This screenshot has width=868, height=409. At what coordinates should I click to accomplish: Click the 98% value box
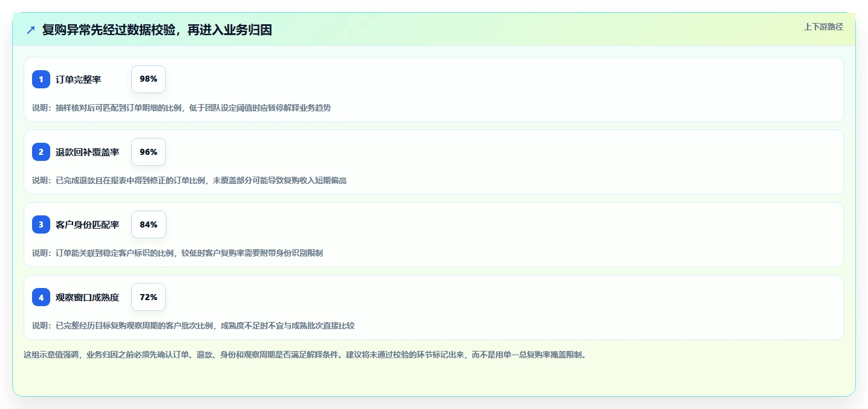[x=148, y=79]
